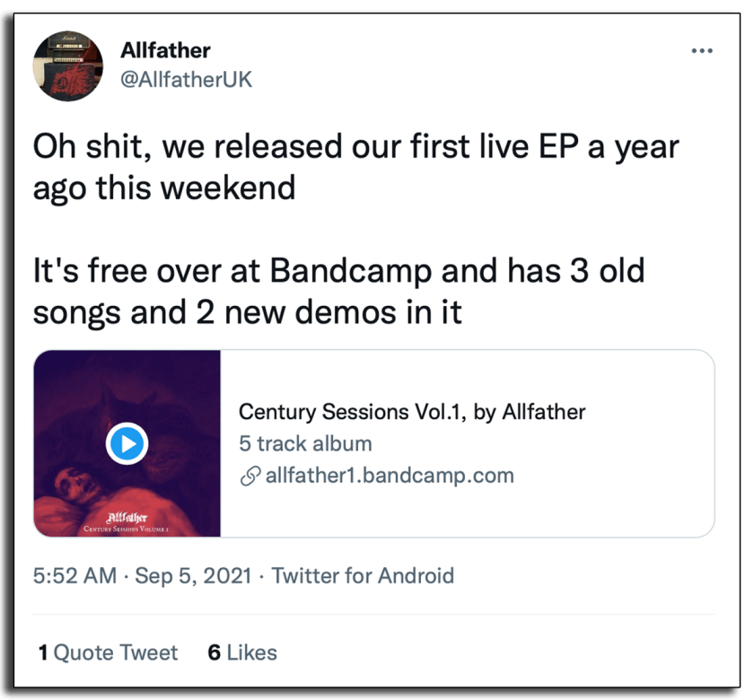Click the chain link icon beside Bandcamp URL
Viewport: 754px width, 700px height.
coord(250,476)
